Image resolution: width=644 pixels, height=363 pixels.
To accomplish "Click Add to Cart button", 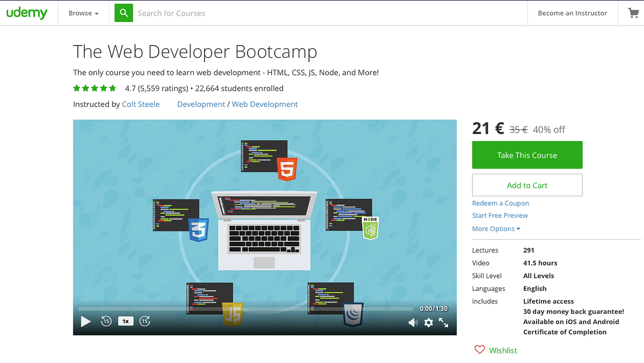I will pyautogui.click(x=527, y=185).
